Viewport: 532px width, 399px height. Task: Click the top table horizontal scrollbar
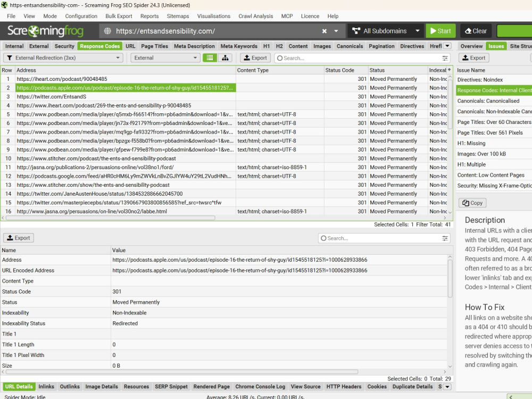click(110, 218)
